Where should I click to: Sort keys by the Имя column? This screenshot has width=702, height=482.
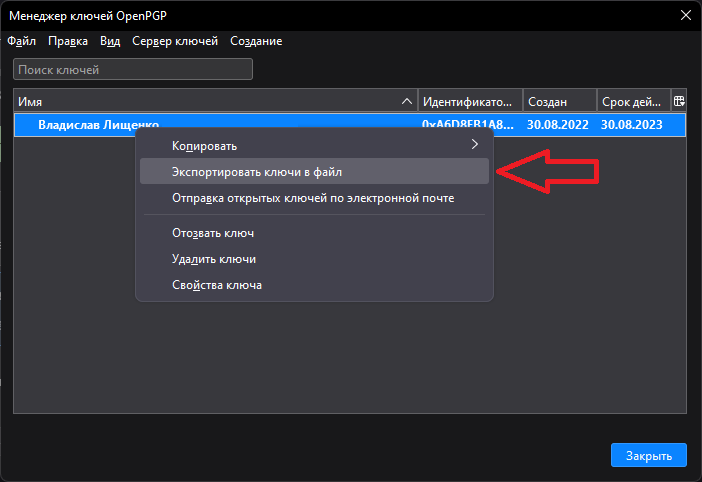[x=215, y=102]
